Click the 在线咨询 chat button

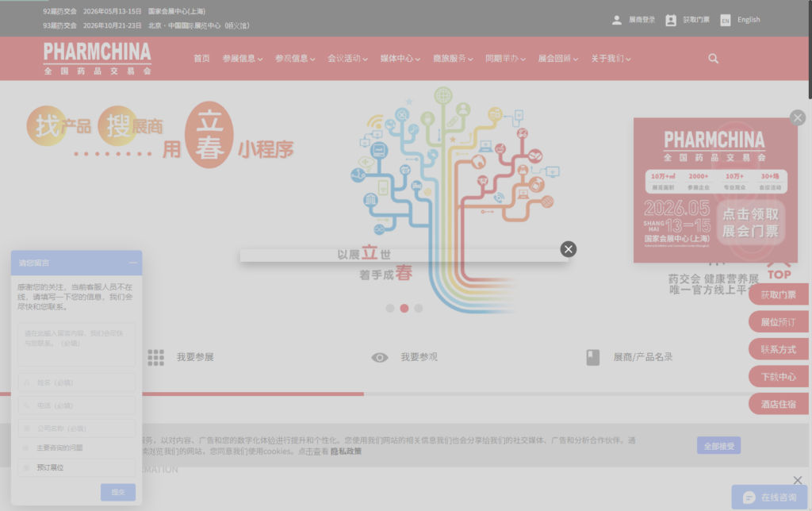(768, 498)
